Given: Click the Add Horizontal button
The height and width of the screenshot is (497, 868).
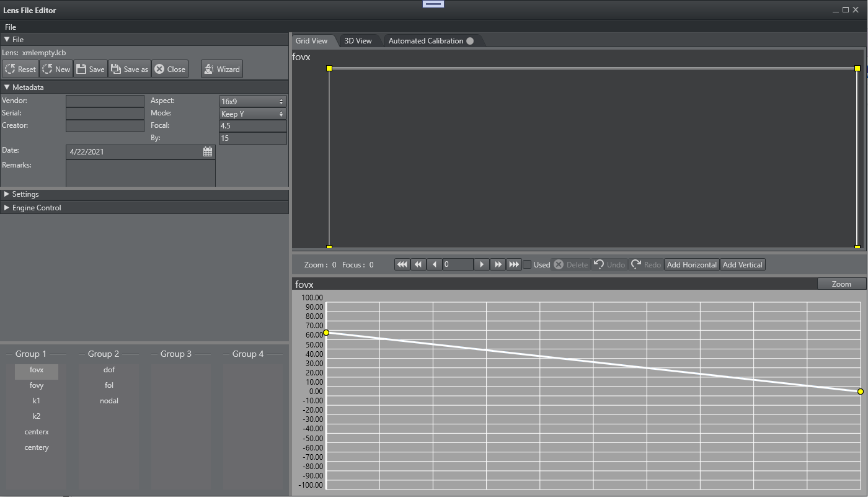Looking at the screenshot, I should click(691, 264).
